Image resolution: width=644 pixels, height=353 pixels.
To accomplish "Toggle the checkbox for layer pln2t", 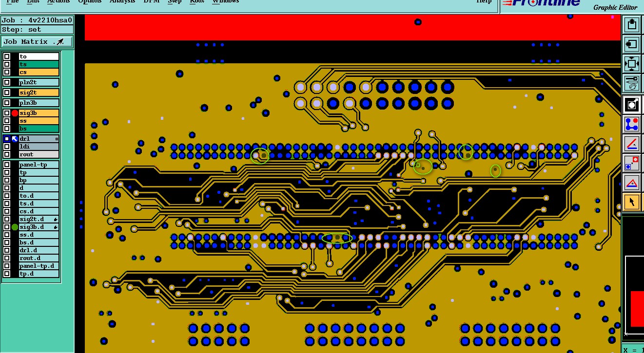I will pos(7,82).
